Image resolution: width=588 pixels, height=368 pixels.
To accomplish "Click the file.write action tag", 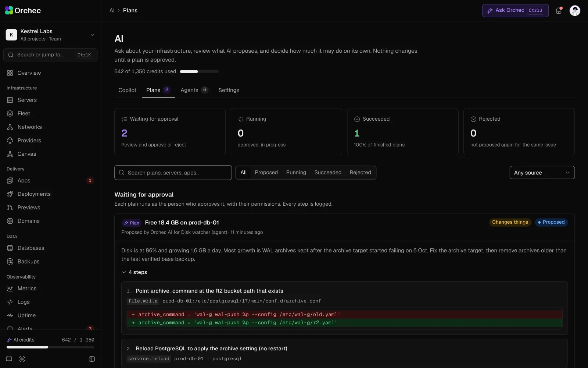I will tap(143, 301).
